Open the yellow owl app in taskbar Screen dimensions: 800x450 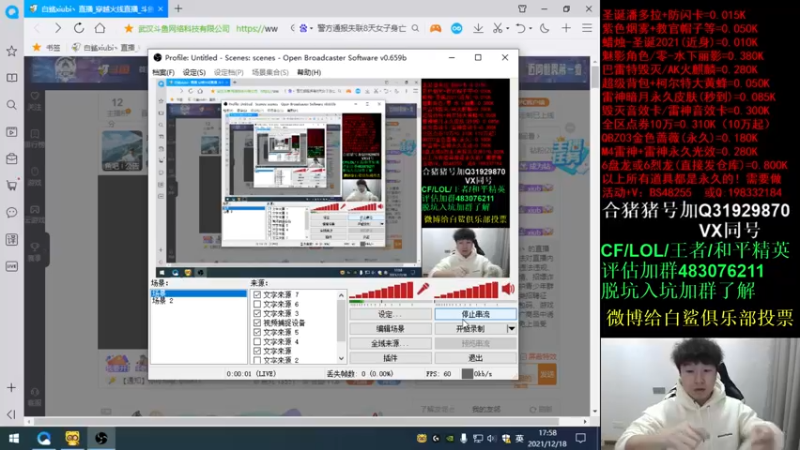tap(72, 438)
